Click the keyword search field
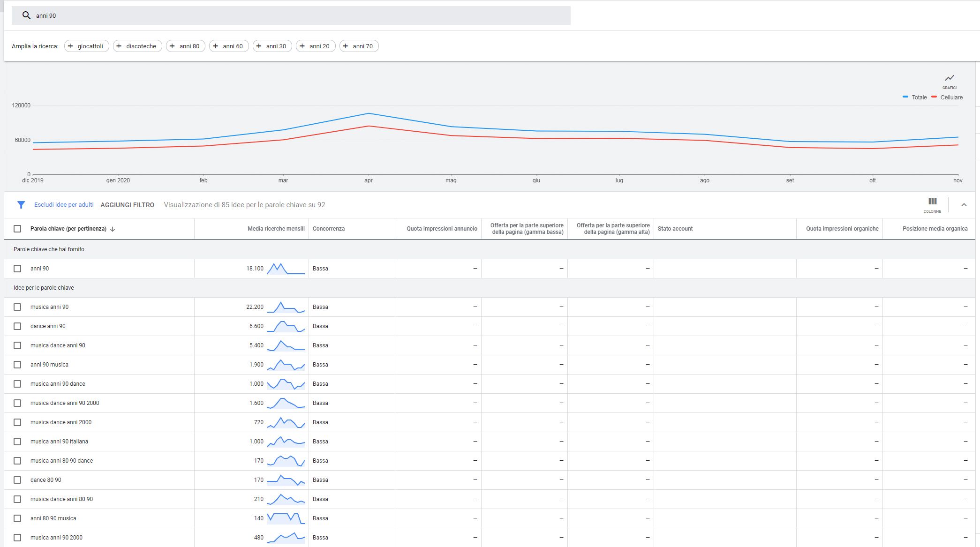The height and width of the screenshot is (547, 980). pos(291,15)
